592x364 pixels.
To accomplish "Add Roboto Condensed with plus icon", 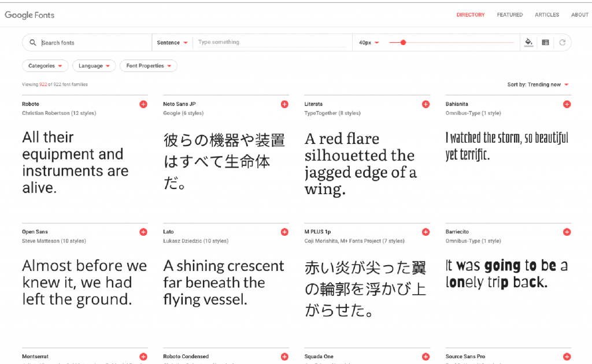I will tap(284, 356).
